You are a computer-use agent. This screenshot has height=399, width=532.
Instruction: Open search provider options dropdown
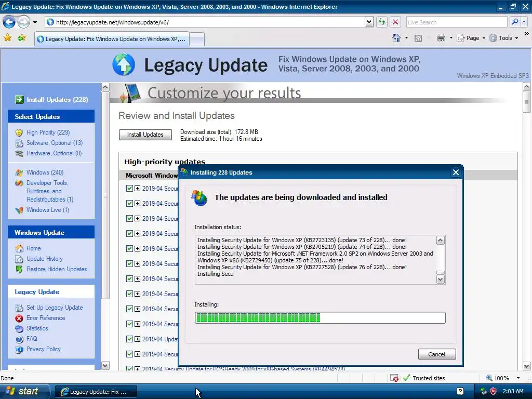click(524, 22)
